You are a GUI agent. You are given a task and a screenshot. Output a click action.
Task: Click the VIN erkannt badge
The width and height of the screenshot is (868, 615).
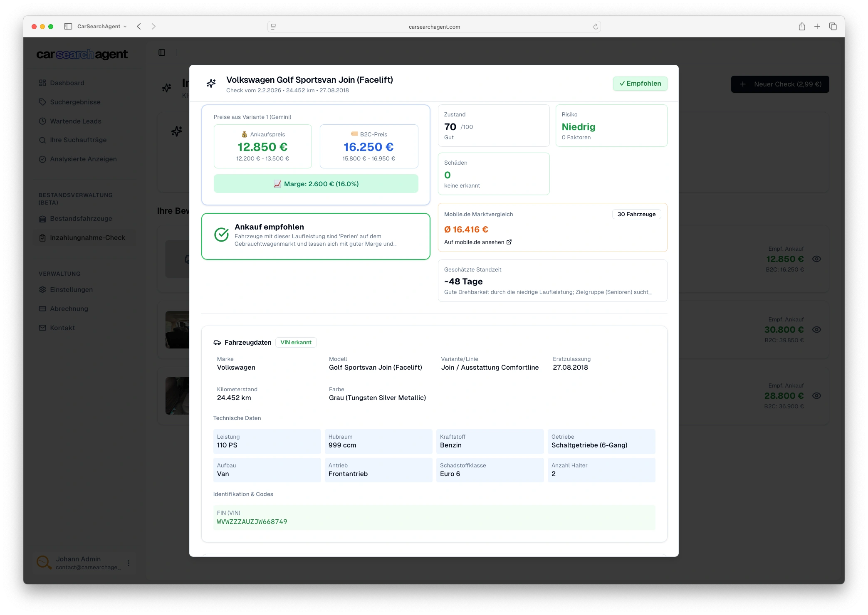click(x=296, y=342)
